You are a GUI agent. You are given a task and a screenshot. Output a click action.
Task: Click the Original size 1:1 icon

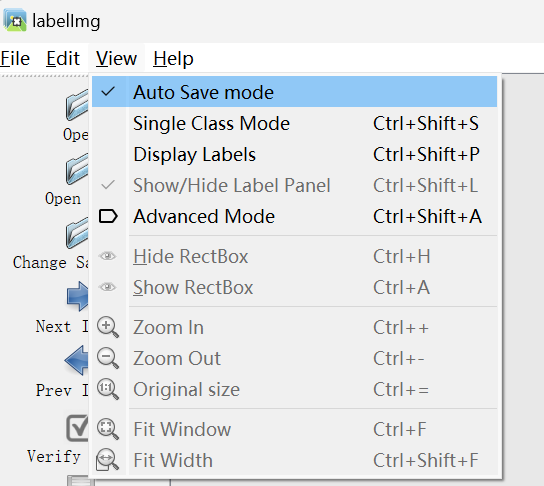click(x=108, y=389)
